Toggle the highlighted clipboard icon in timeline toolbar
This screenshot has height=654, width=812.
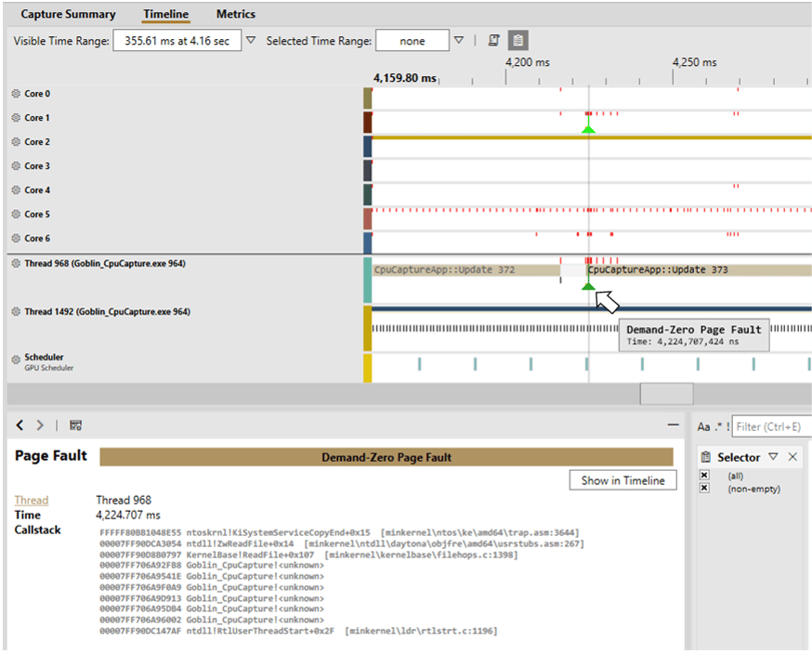click(x=517, y=40)
